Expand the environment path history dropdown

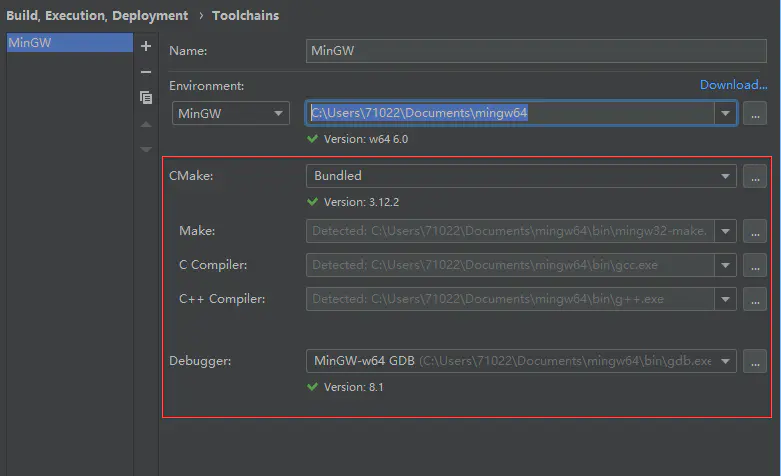(725, 114)
